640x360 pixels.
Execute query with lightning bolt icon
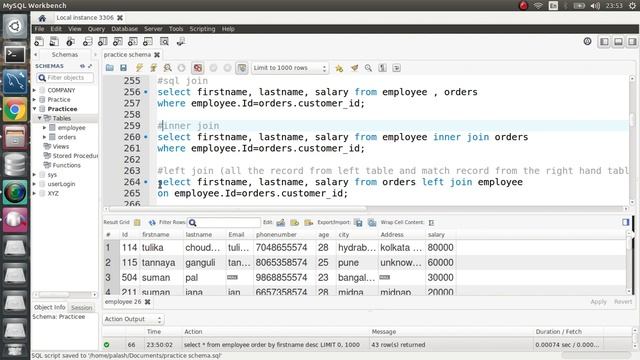point(139,68)
